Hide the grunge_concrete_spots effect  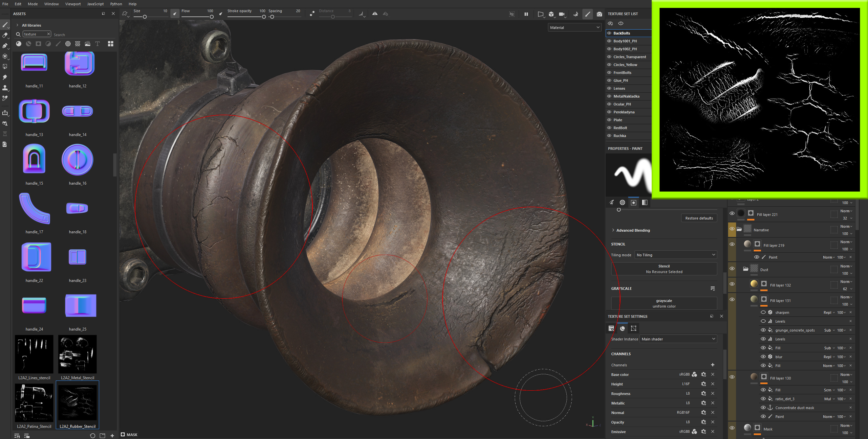tap(763, 330)
